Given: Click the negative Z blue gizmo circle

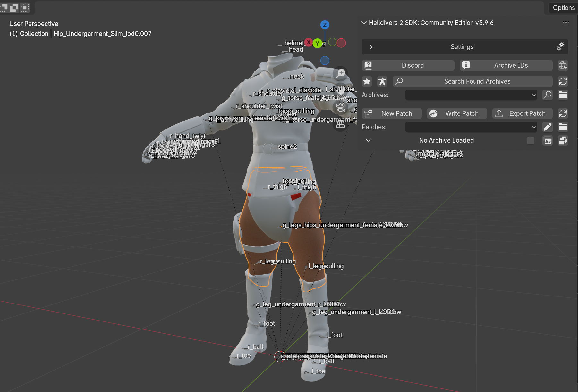Looking at the screenshot, I should [x=325, y=61].
